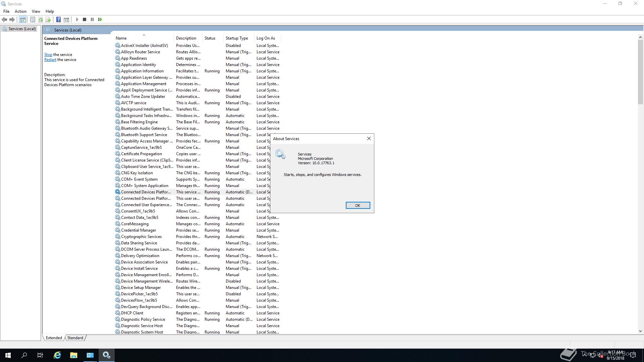The width and height of the screenshot is (644, 362).
Task: Select the Application Identity service
Action: [x=198, y=65]
